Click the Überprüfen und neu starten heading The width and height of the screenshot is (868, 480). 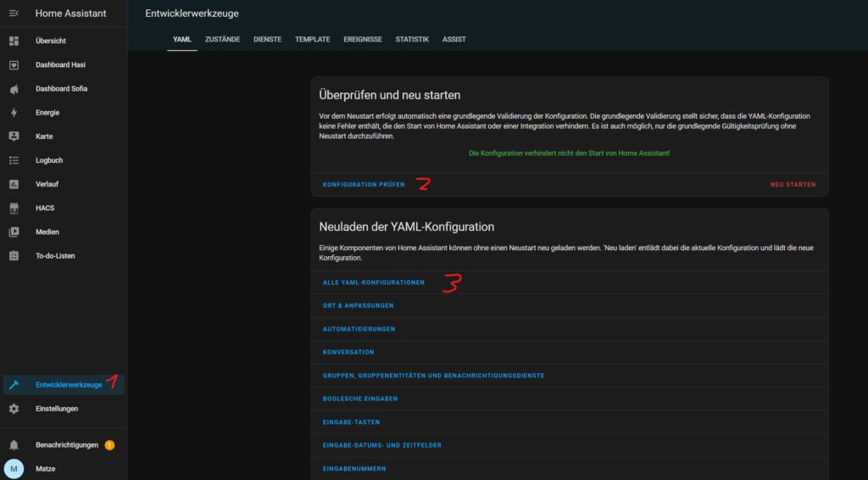(x=390, y=95)
